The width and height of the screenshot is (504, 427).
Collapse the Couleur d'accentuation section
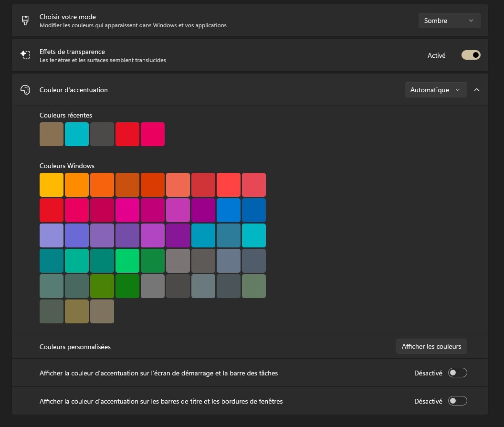pyautogui.click(x=477, y=90)
